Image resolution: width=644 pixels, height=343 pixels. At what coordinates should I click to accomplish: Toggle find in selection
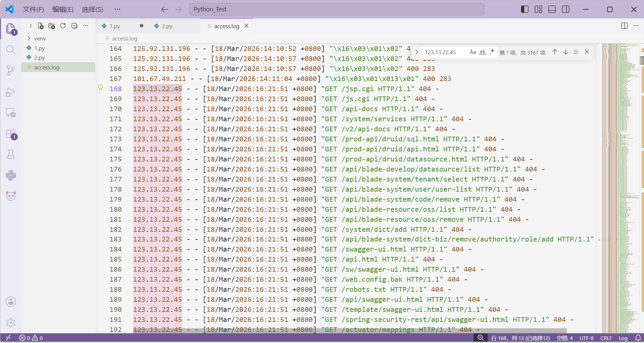[x=576, y=52]
